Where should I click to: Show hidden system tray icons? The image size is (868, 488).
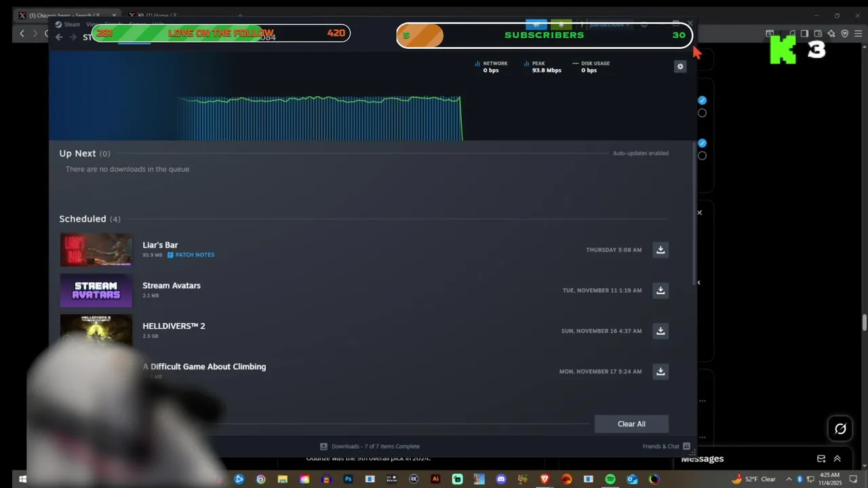789,479
